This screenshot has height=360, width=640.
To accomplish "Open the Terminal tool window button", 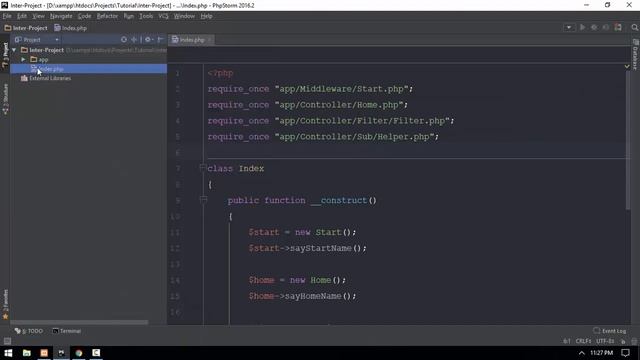I will [x=67, y=331].
